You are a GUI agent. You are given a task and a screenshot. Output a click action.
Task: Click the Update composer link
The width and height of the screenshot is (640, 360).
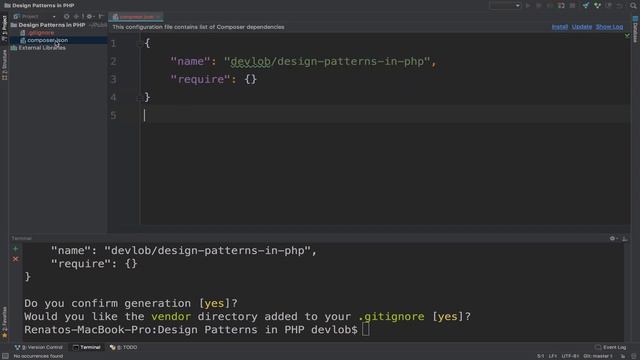[582, 27]
